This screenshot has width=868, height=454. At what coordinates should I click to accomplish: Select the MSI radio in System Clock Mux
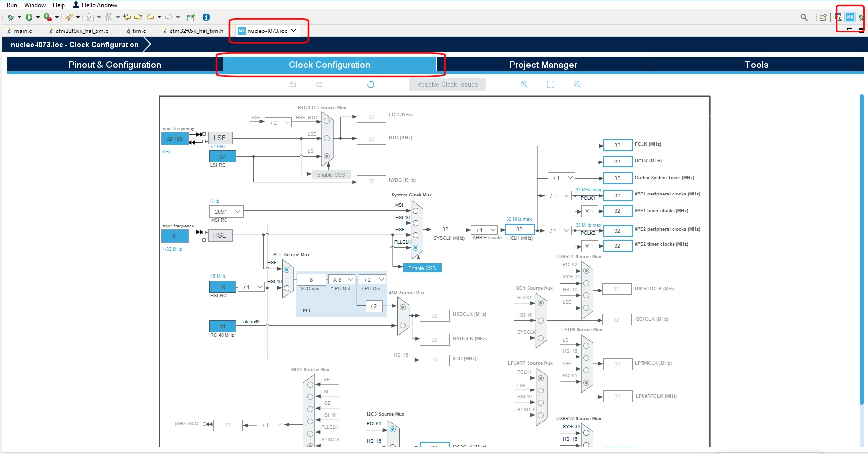[x=416, y=211]
